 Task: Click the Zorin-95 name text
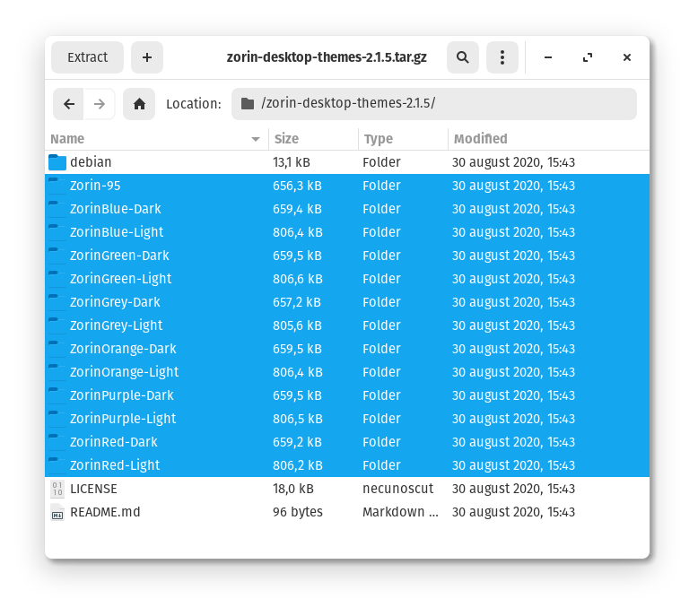95,186
